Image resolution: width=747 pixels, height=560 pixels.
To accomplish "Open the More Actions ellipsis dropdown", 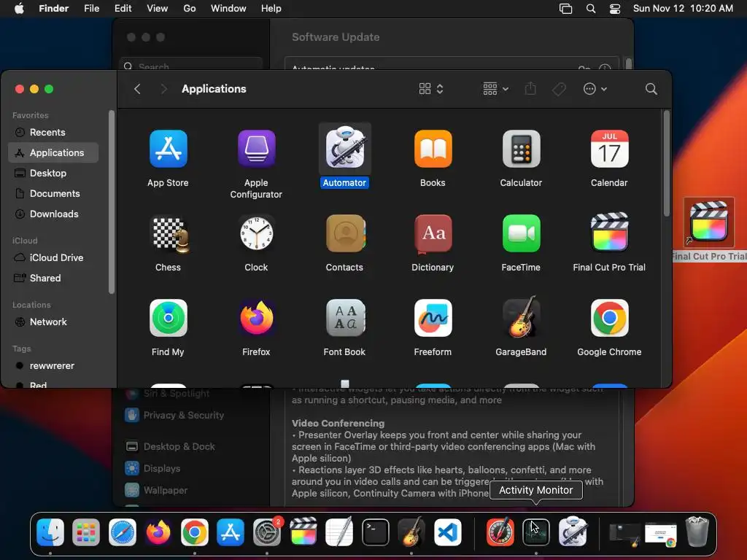I will [595, 89].
